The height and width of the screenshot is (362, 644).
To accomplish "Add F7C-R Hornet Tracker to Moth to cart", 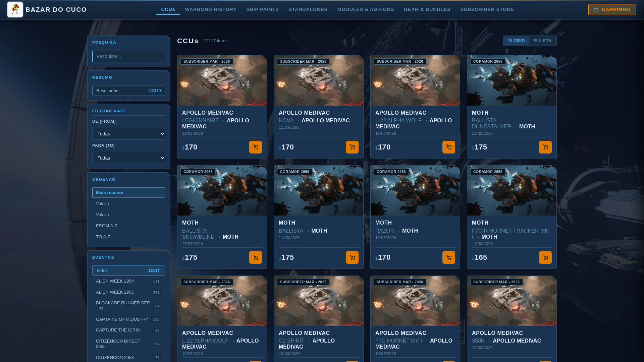I will (x=545, y=257).
